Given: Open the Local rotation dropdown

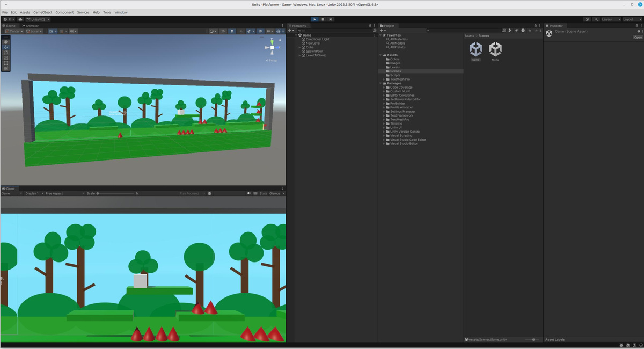Looking at the screenshot, I should (x=35, y=31).
